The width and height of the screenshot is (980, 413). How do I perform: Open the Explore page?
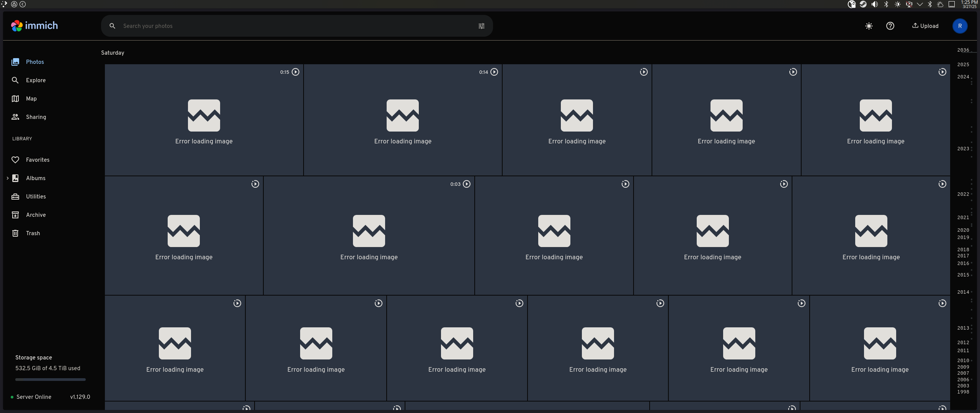click(x=36, y=80)
